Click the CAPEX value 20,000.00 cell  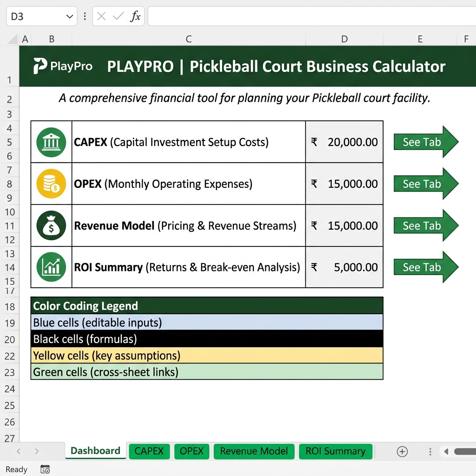coord(344,142)
